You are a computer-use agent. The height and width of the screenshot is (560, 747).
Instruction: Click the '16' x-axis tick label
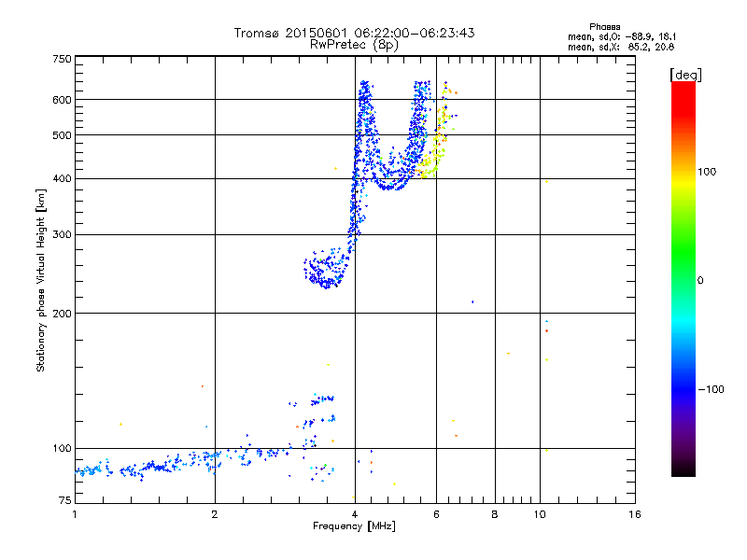(x=635, y=514)
